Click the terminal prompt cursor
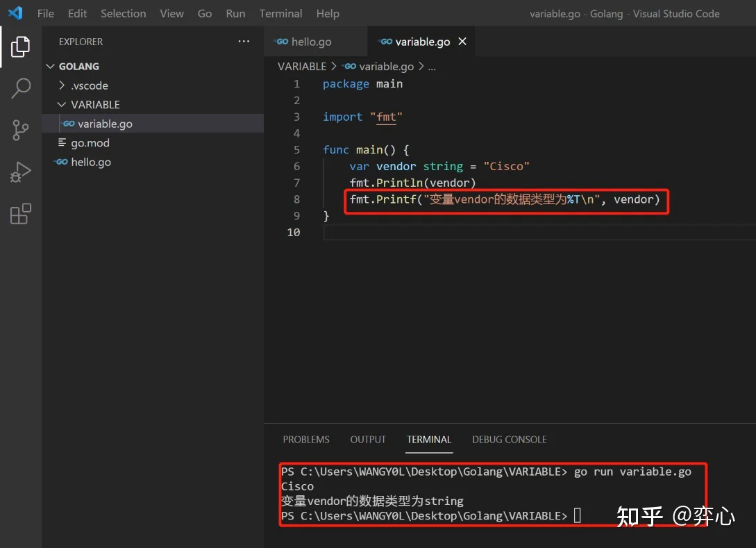The image size is (756, 548). [577, 515]
